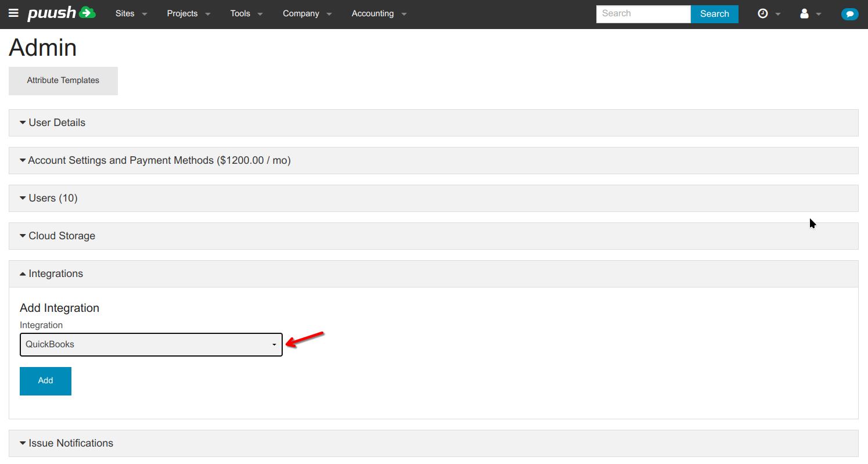Open the Sites menu

[x=131, y=14]
